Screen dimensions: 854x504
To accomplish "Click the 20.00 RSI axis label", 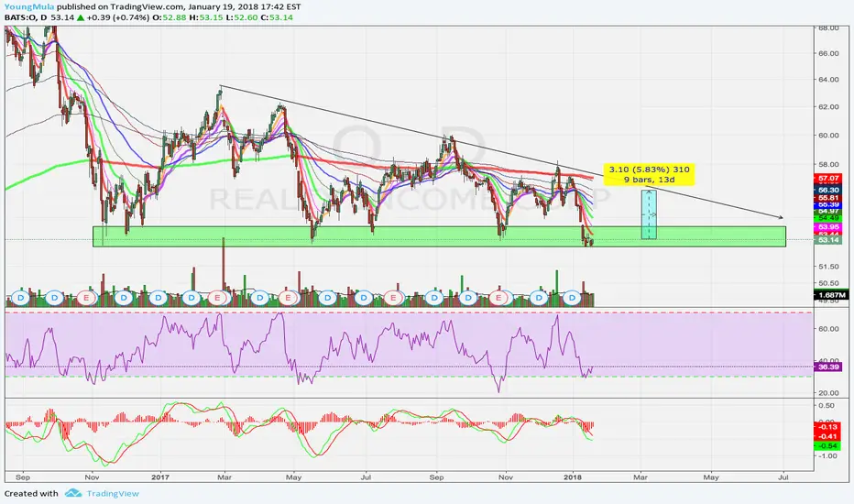I will (x=827, y=393).
